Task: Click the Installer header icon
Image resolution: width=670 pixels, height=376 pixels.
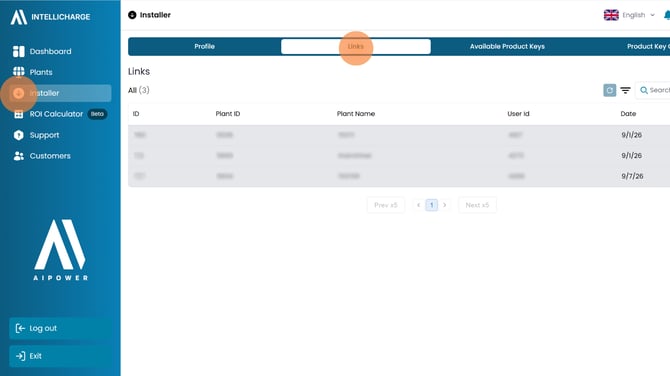Action: (x=132, y=15)
